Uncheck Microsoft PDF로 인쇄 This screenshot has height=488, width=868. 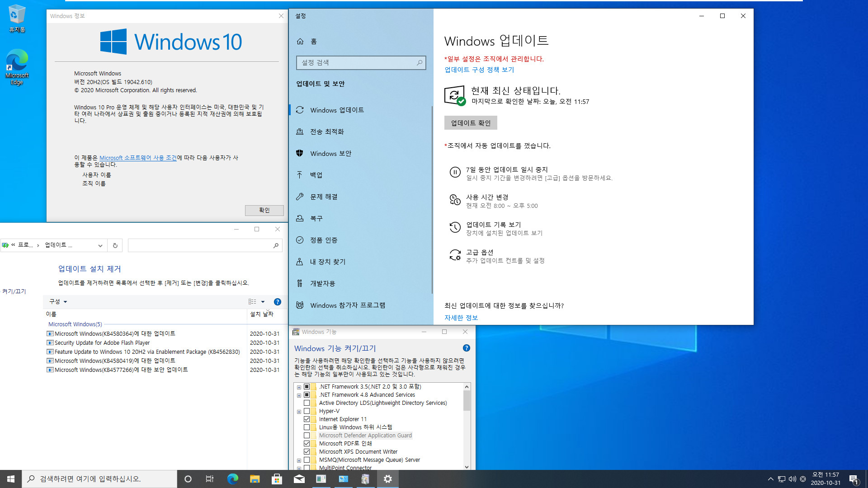pos(307,444)
